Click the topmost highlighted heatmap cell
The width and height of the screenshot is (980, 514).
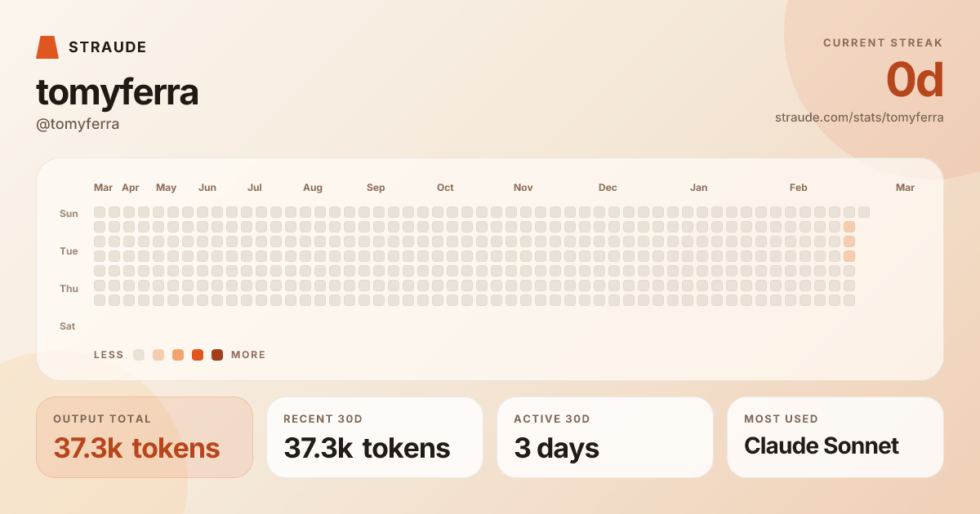(849, 227)
